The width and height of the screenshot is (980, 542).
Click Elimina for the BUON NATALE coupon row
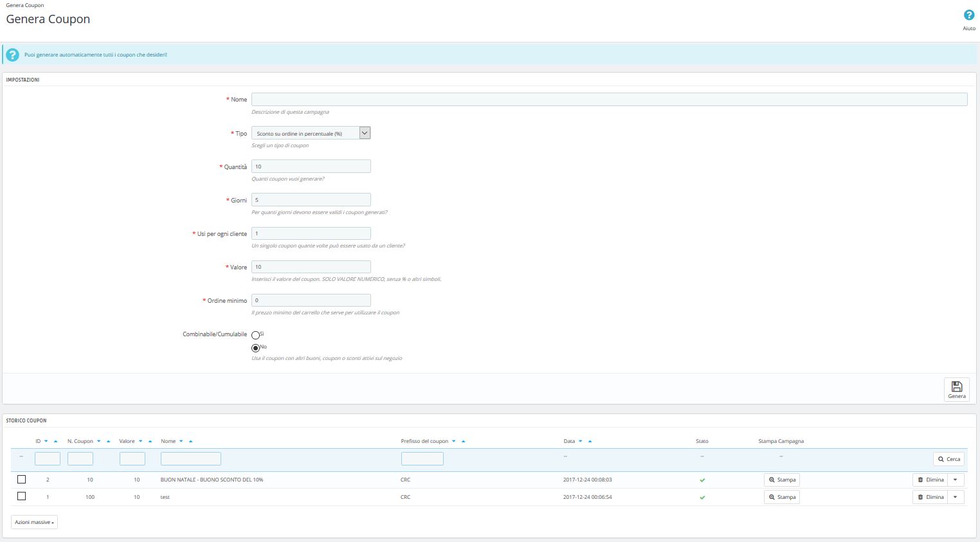[930, 480]
